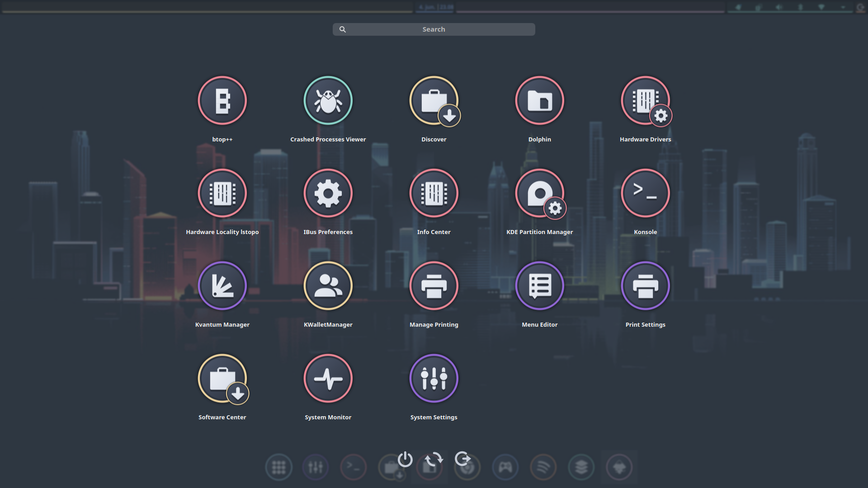This screenshot has width=868, height=488.
Task: Launch Hardware Drivers tool
Action: tap(645, 101)
